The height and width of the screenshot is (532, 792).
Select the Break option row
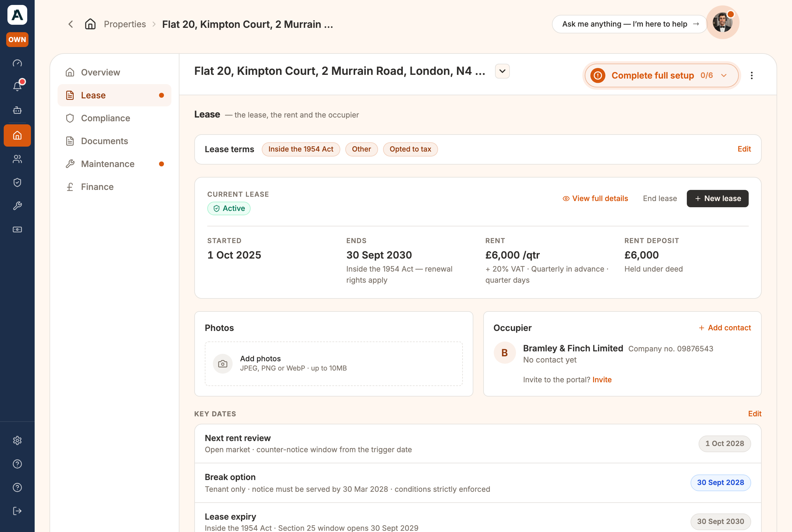click(x=478, y=483)
